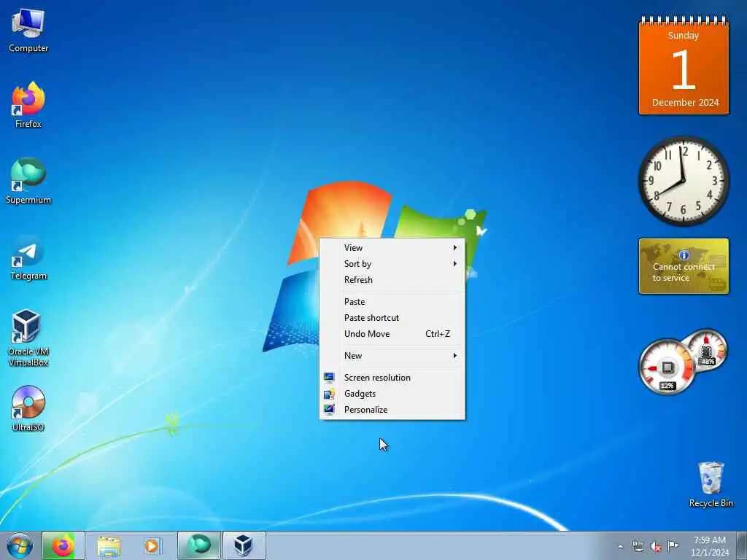
Task: Click the calendar gadget showing Sunday 1
Action: coord(684,65)
